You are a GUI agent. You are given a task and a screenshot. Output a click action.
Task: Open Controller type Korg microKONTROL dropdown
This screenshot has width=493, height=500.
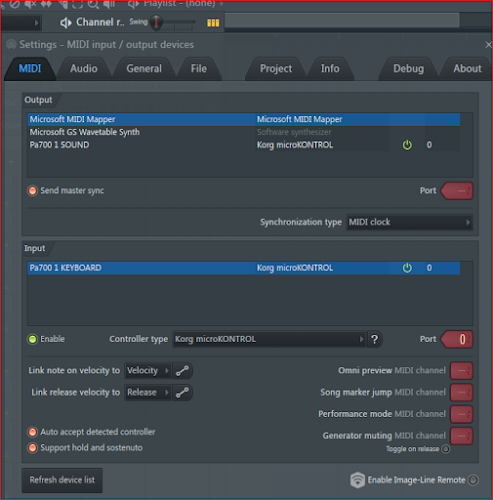coord(269,339)
